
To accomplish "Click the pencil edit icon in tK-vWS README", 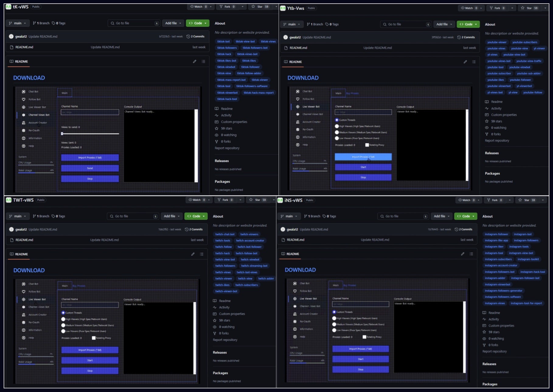I will point(194,61).
